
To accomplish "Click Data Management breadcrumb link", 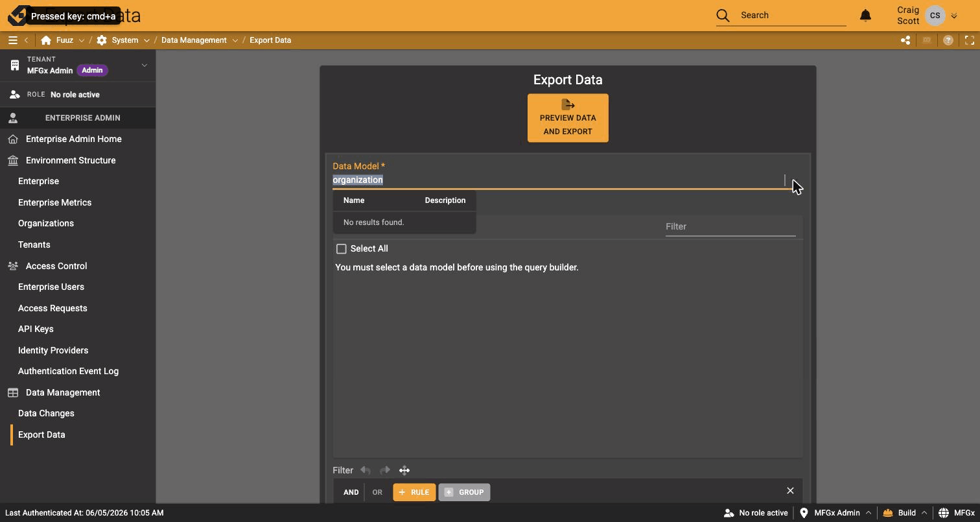I will tap(194, 40).
